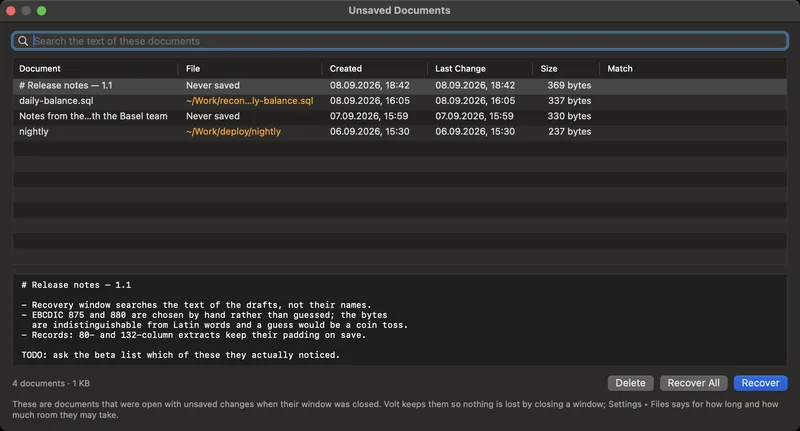The width and height of the screenshot is (800, 431).
Task: Click created date 06.09.2026, 15:30
Action: (x=369, y=131)
